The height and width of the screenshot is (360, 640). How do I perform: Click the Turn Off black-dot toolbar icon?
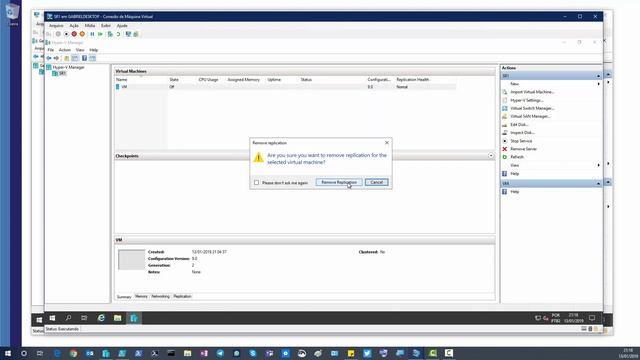[66, 34]
